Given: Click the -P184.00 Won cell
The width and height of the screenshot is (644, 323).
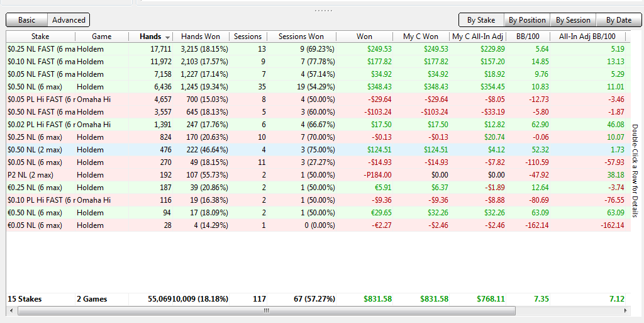Looking at the screenshot, I should (377, 174).
